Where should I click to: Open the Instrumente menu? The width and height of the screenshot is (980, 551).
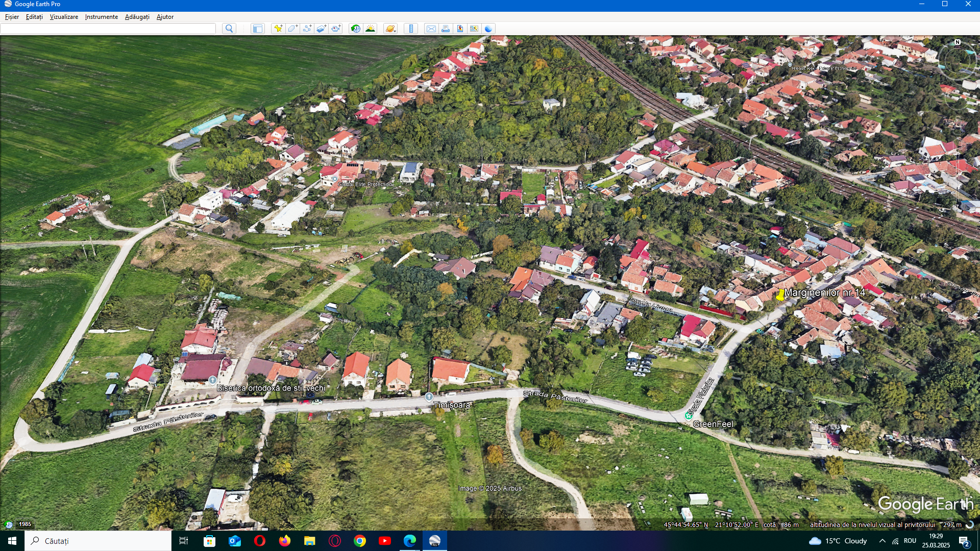tap(101, 17)
